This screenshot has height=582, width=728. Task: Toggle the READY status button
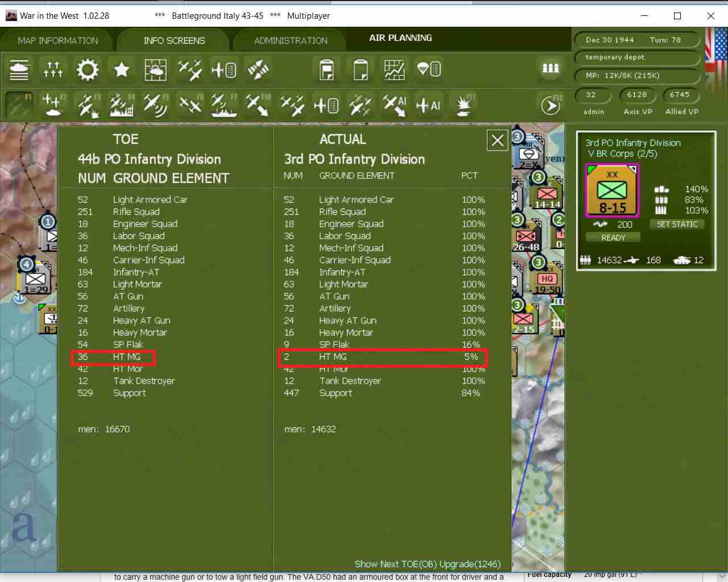[x=613, y=238]
